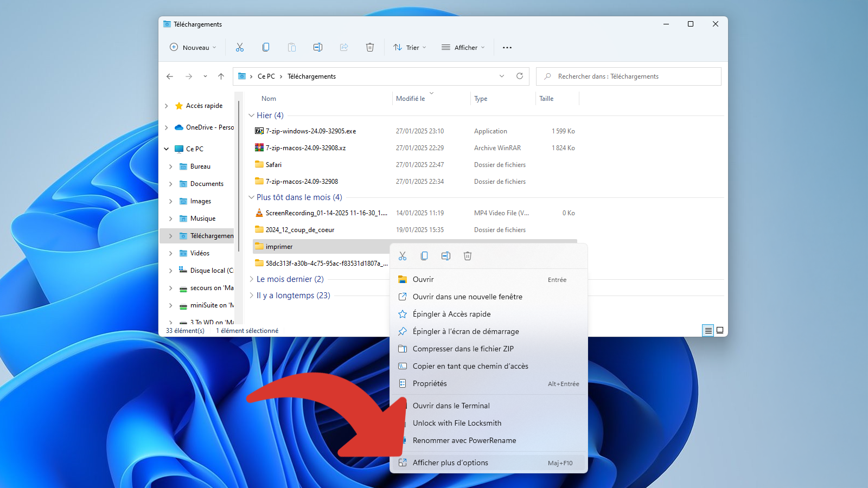
Task: Go up one folder level with the up arrow
Action: (221, 76)
